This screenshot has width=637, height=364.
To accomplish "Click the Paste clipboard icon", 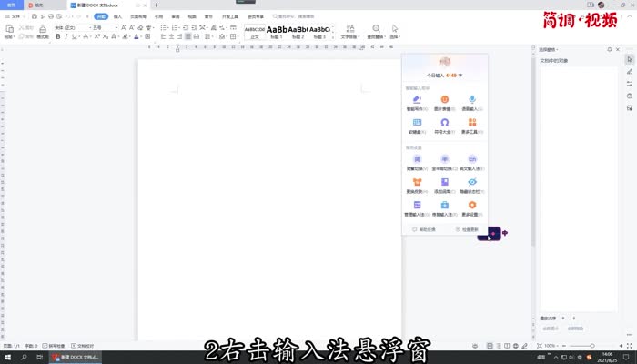I will pyautogui.click(x=9, y=28).
